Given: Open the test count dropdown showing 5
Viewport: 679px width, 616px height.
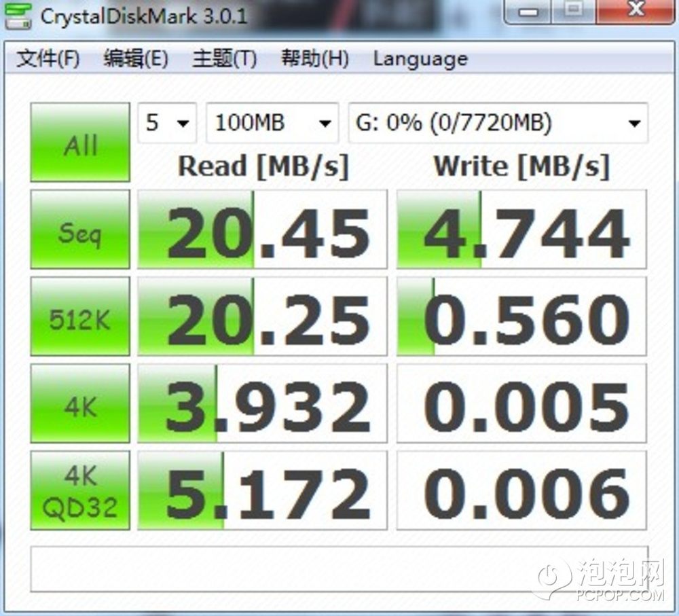Looking at the screenshot, I should click(167, 123).
